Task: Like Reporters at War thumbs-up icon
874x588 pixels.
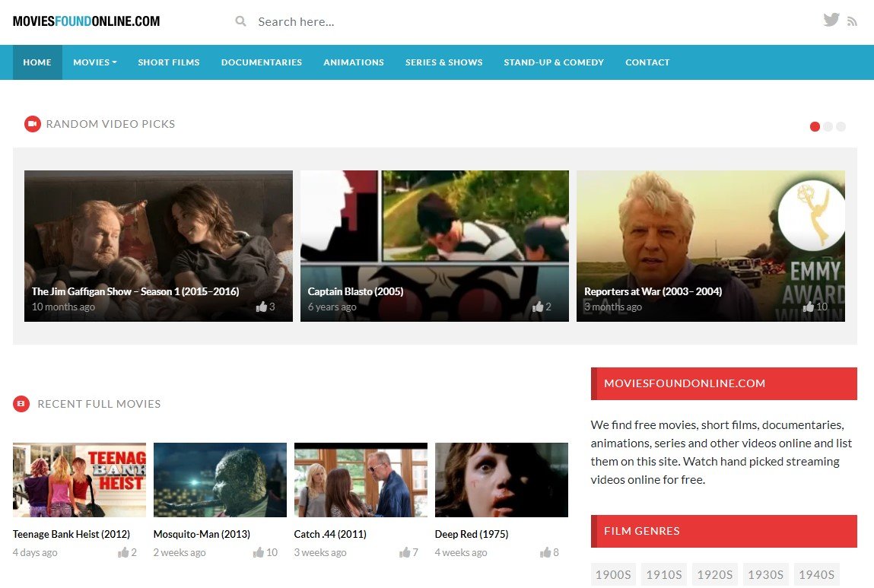Action: click(809, 307)
